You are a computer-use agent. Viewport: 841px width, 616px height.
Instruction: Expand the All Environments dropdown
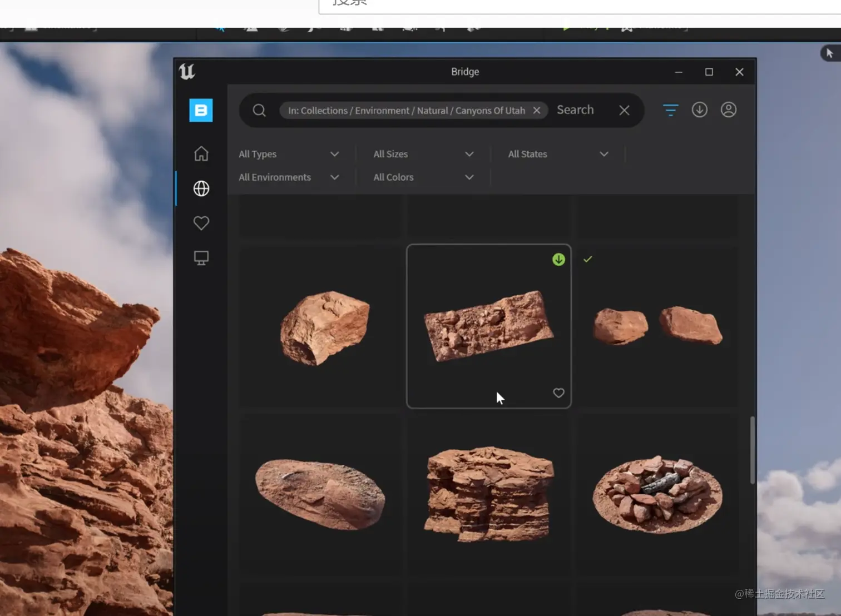point(289,177)
